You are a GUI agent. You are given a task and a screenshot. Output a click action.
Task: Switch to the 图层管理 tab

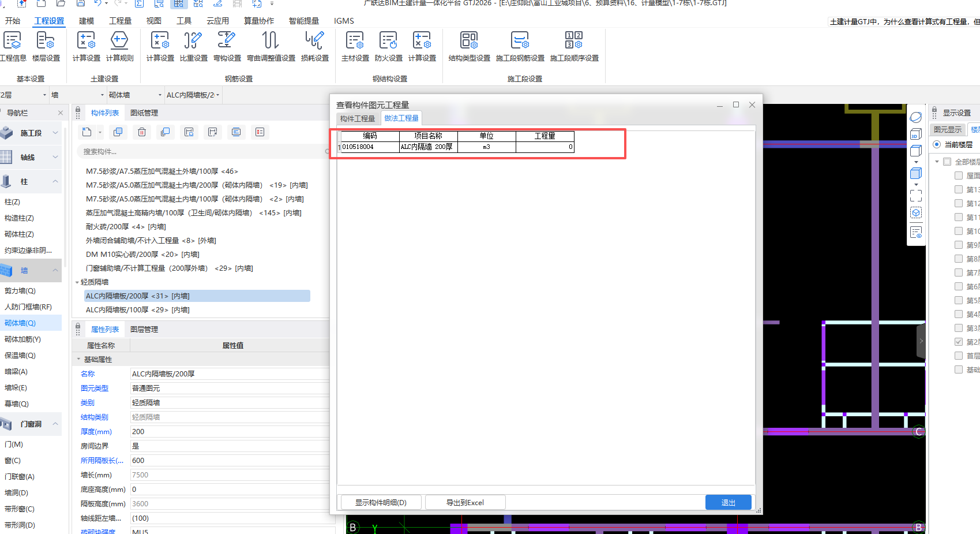click(144, 330)
